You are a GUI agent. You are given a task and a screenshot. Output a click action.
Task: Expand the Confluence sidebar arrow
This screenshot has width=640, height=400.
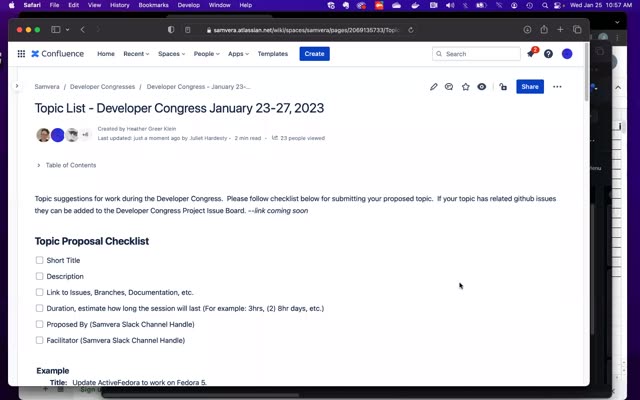tap(17, 86)
